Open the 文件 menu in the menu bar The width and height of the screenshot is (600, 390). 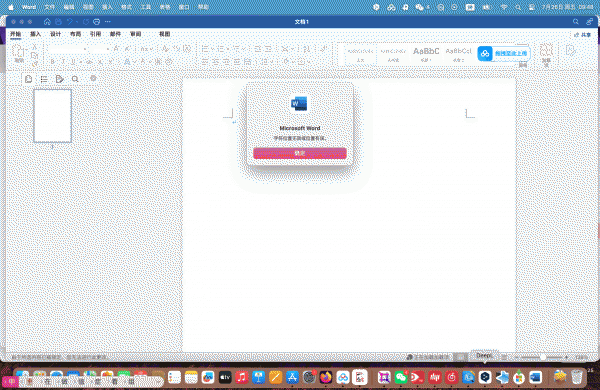pos(49,7)
